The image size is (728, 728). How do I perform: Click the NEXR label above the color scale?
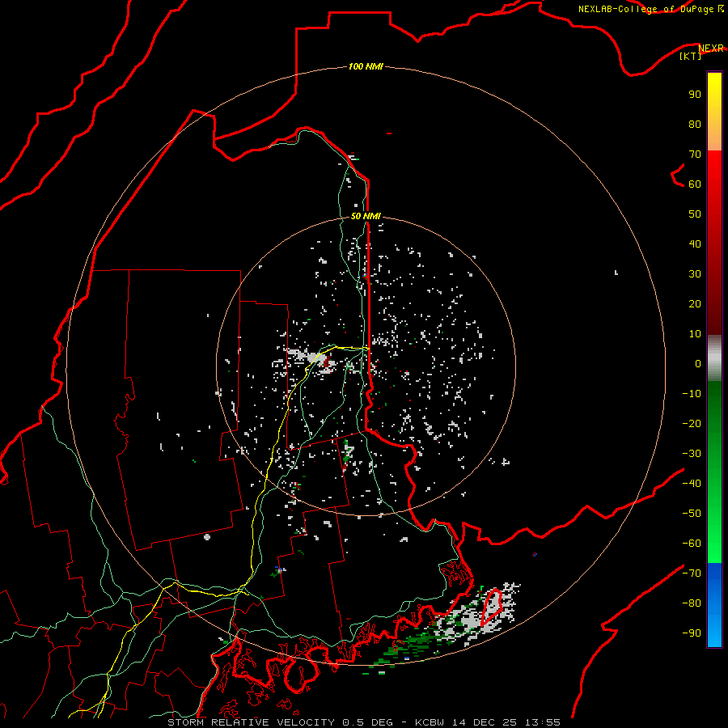[x=711, y=48]
